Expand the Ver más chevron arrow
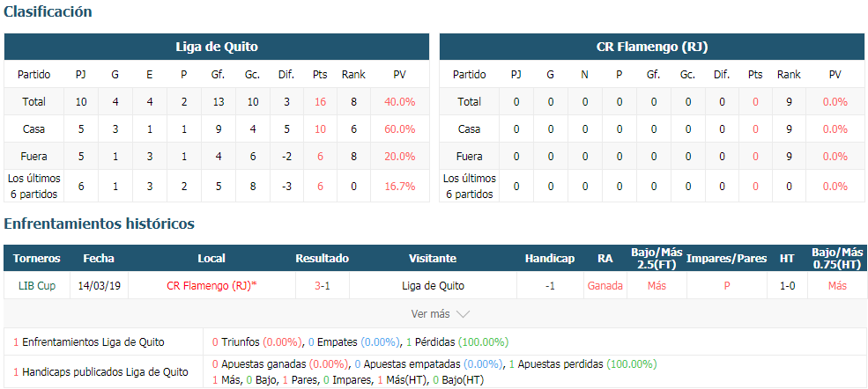 (x=463, y=314)
